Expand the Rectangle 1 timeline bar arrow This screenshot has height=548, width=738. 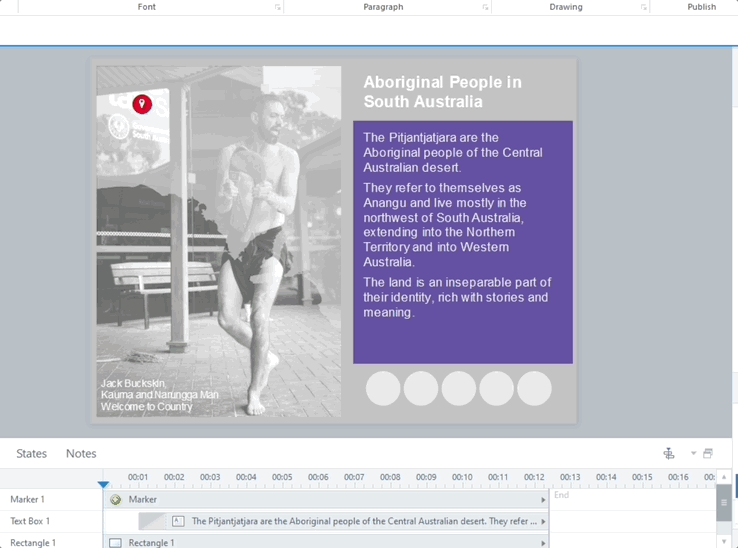(x=543, y=543)
